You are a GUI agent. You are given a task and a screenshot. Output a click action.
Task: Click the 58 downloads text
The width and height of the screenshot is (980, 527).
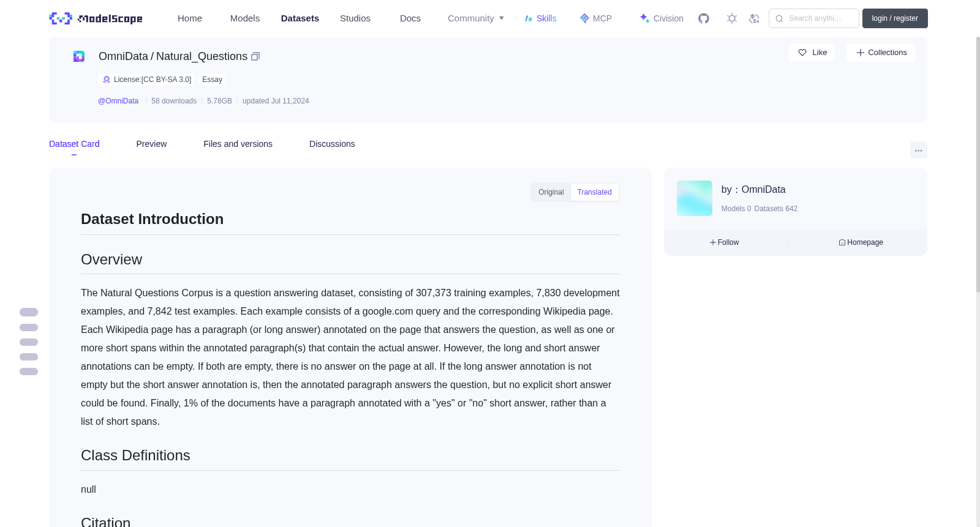click(174, 101)
